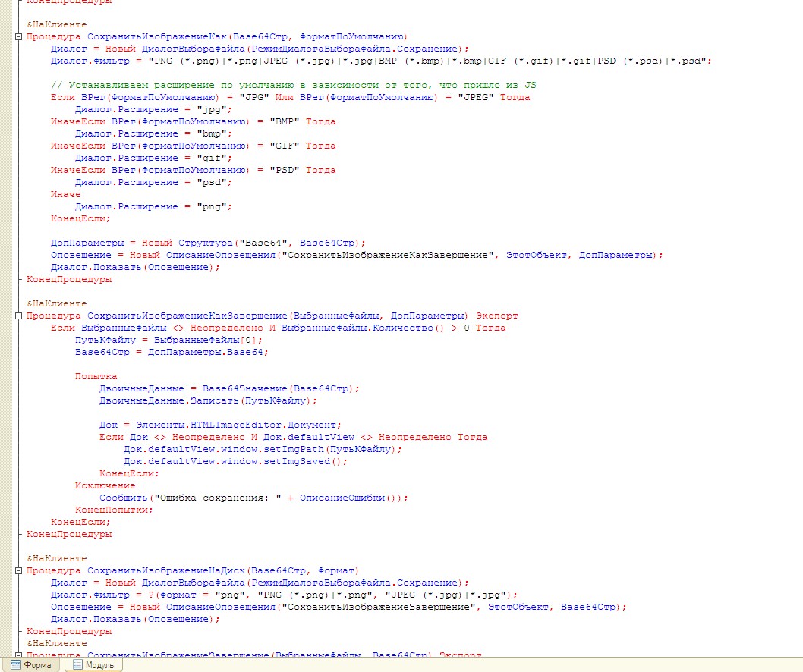Click Если Док <> Неопределено condition line
This screenshot has height=672, width=803.
click(x=294, y=437)
